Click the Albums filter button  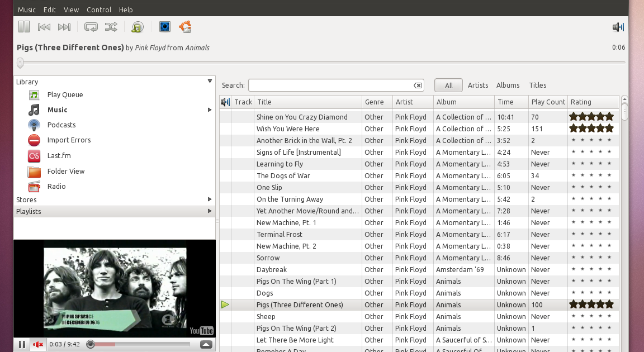click(x=508, y=85)
